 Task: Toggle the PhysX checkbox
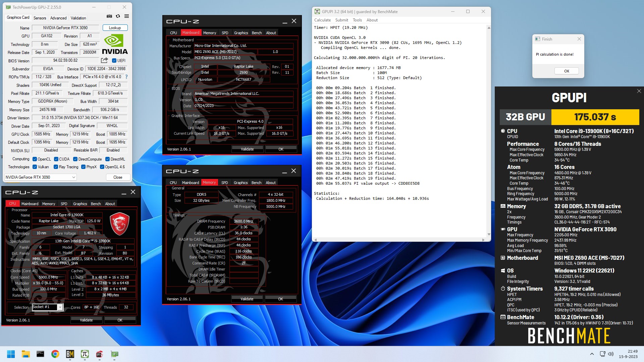(83, 167)
